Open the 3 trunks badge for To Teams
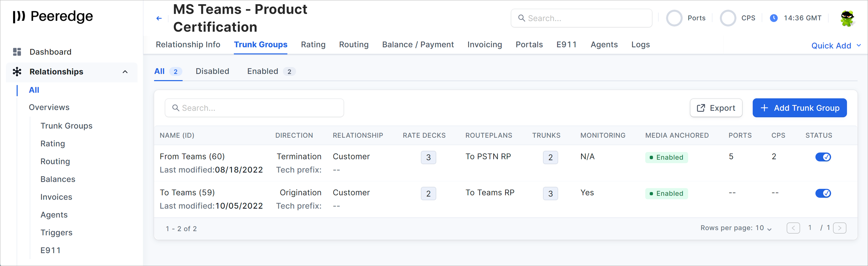868x266 pixels. 550,194
